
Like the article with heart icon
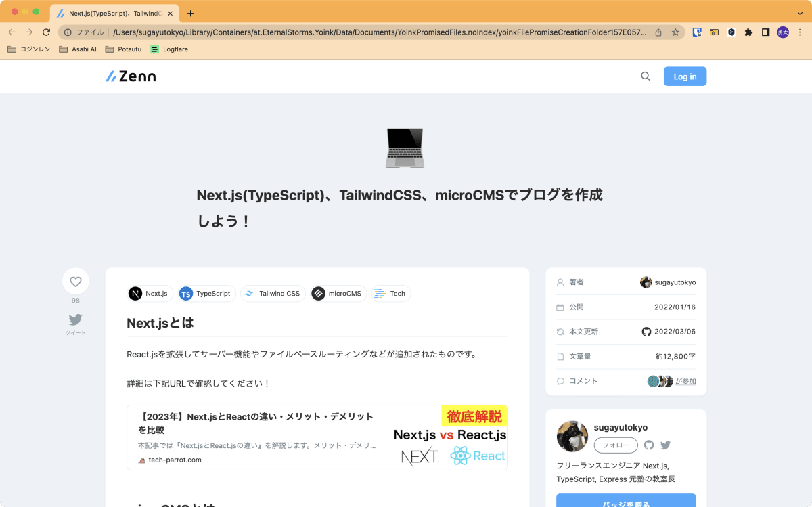tap(76, 282)
